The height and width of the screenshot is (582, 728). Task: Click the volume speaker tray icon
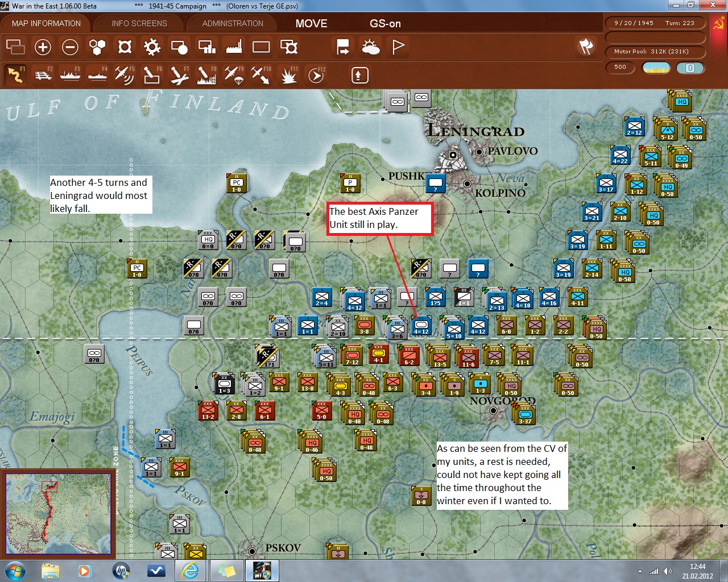667,571
